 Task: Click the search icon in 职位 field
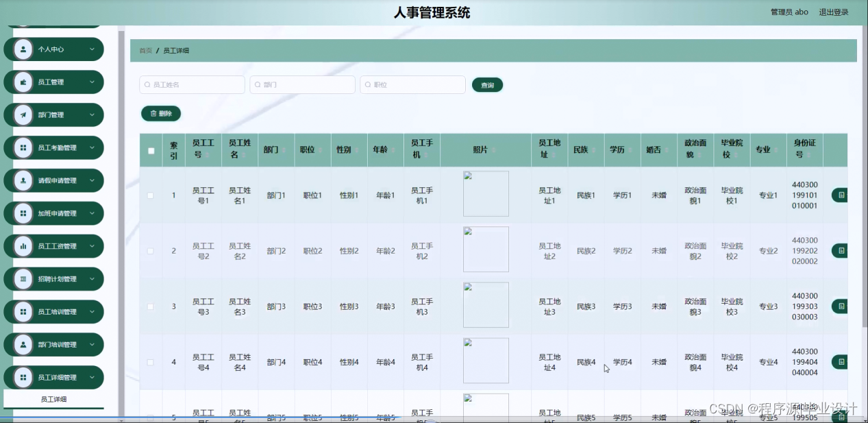click(x=368, y=85)
